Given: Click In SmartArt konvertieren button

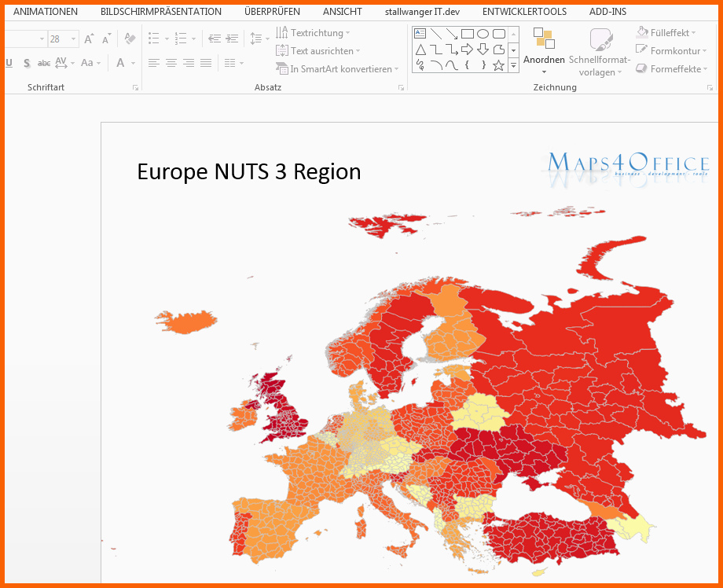Looking at the screenshot, I should pyautogui.click(x=338, y=69).
